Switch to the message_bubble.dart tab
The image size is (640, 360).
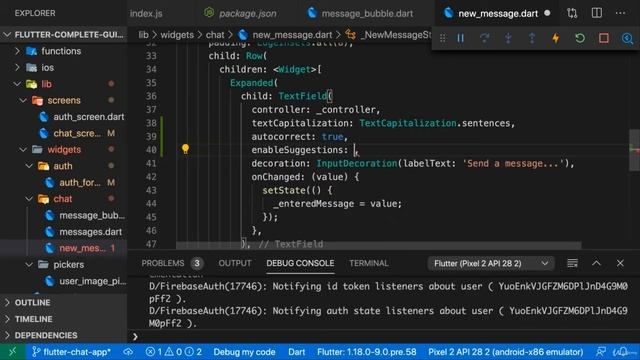tap(361, 13)
